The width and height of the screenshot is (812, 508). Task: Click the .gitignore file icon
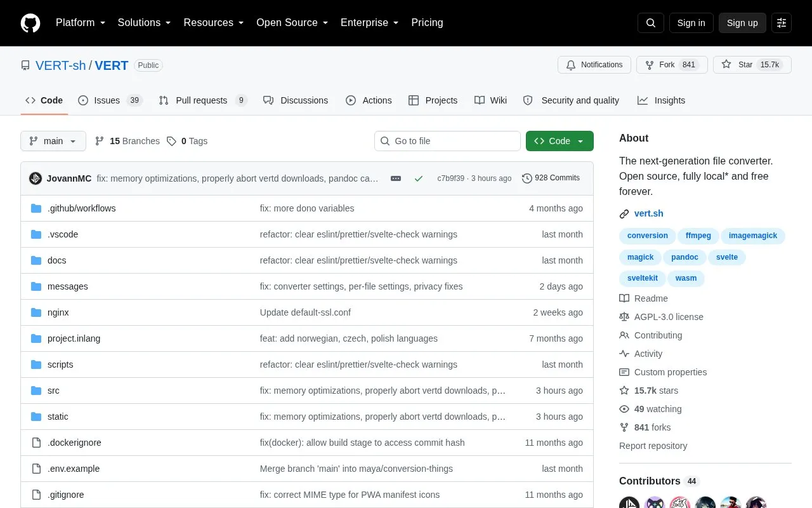point(36,495)
